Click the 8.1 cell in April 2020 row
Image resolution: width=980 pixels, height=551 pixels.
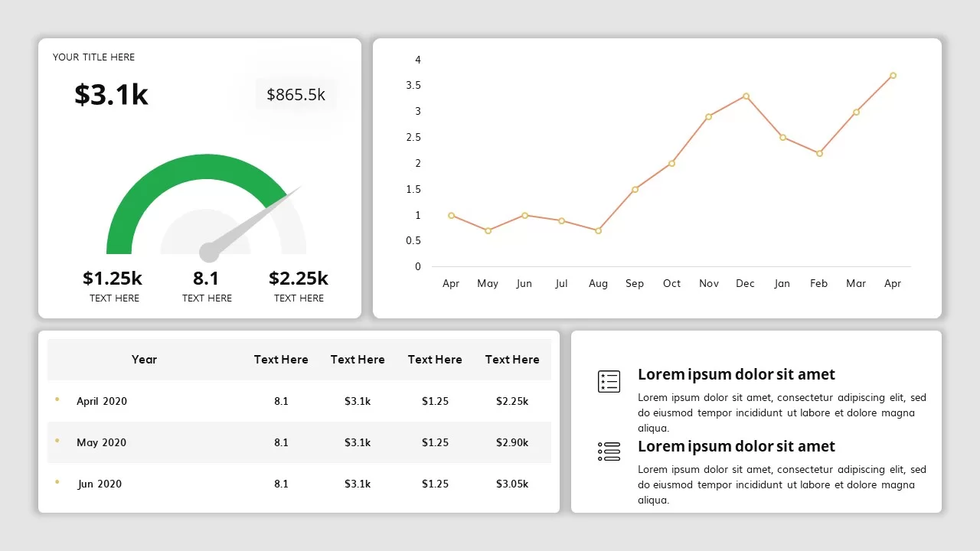point(281,401)
